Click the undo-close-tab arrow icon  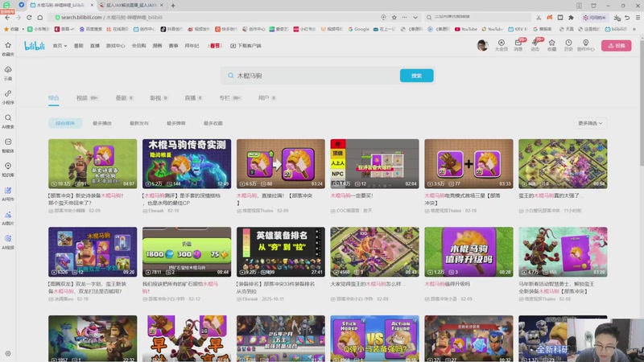(627, 18)
